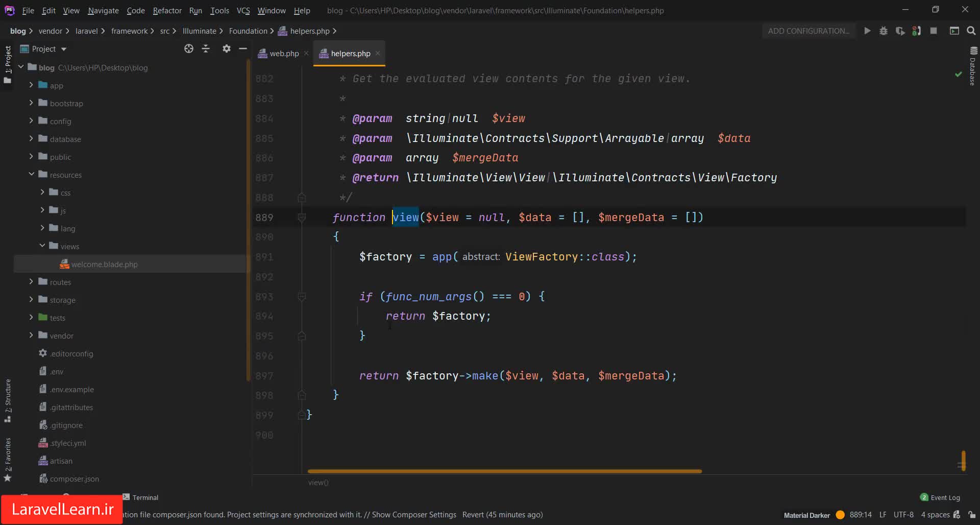Open the Refactor menu
The image size is (980, 525).
(x=167, y=10)
